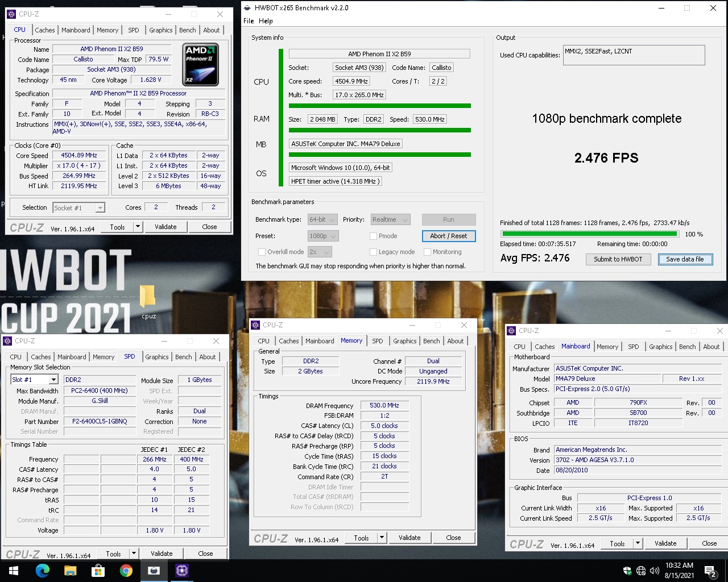Open Windows Security tray icon

[627, 571]
